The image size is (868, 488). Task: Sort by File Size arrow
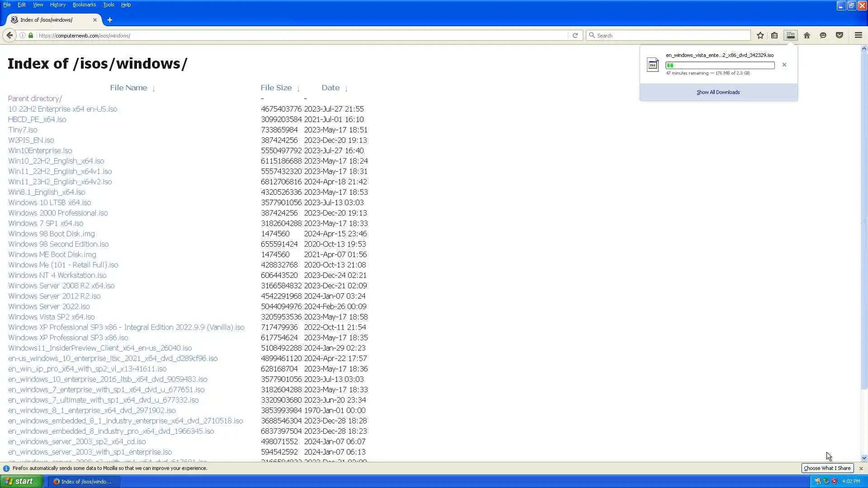298,89
